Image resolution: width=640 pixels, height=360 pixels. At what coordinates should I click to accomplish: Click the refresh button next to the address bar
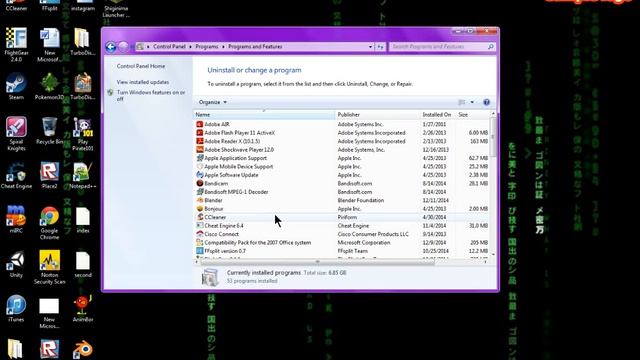click(380, 47)
